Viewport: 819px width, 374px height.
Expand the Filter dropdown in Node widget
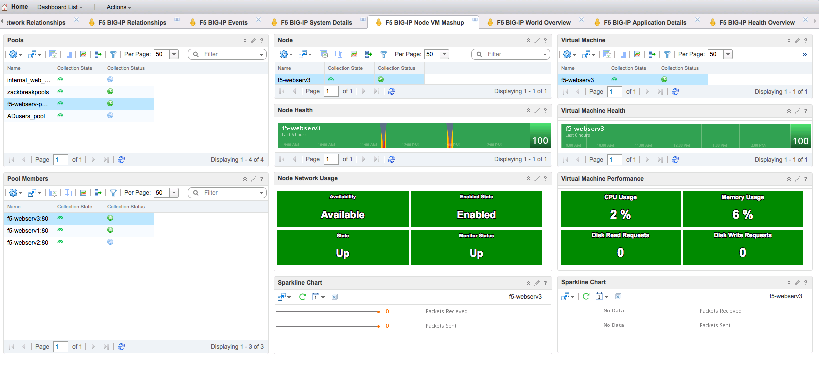pyautogui.click(x=545, y=54)
